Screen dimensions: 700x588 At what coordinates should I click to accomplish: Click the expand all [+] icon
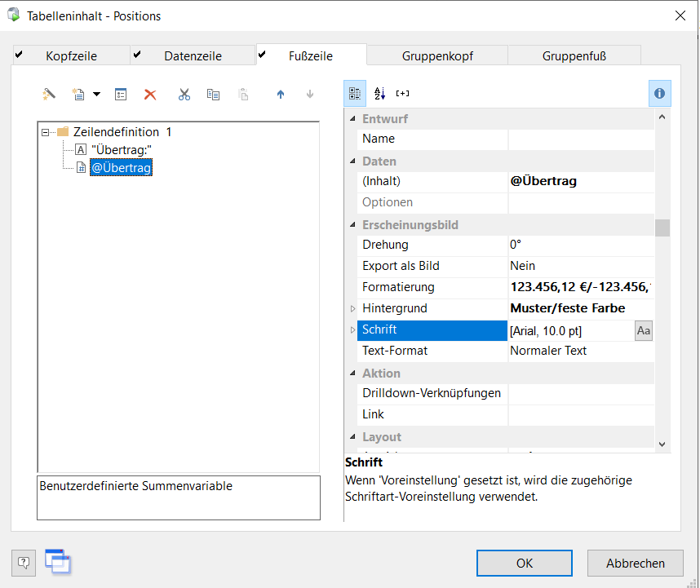[403, 93]
